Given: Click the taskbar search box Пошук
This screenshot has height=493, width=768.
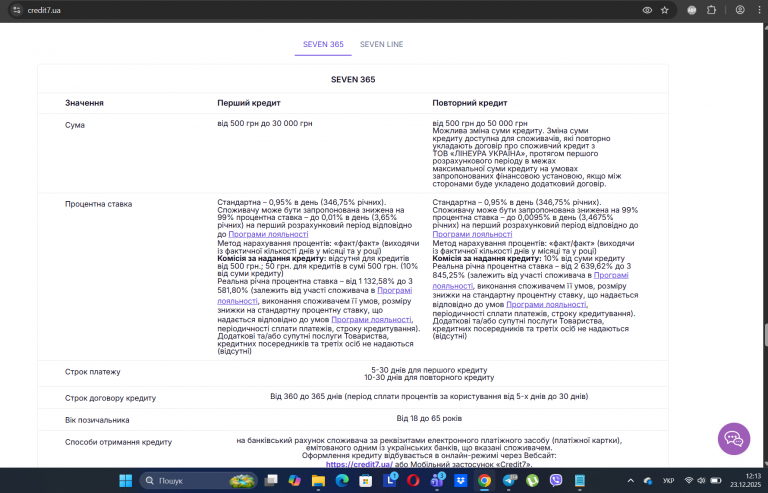Looking at the screenshot, I should [198, 481].
